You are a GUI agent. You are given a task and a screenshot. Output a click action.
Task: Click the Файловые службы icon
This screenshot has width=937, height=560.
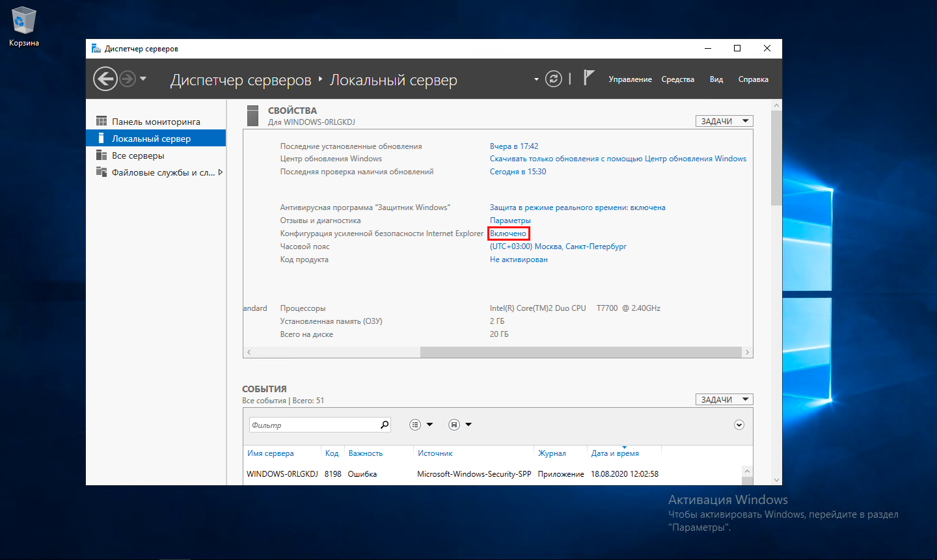pyautogui.click(x=102, y=172)
